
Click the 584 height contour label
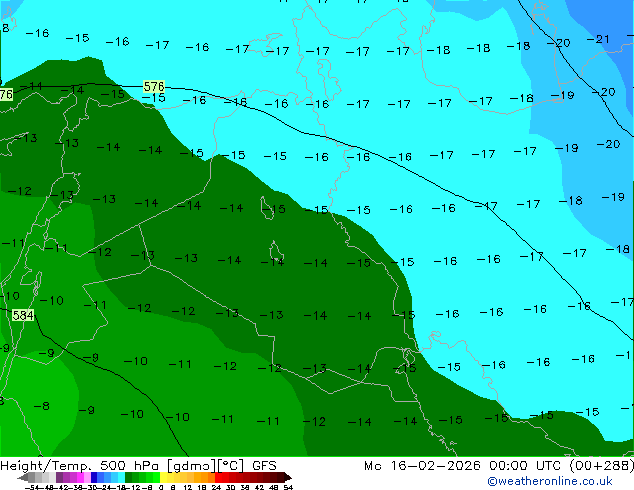[x=23, y=315]
